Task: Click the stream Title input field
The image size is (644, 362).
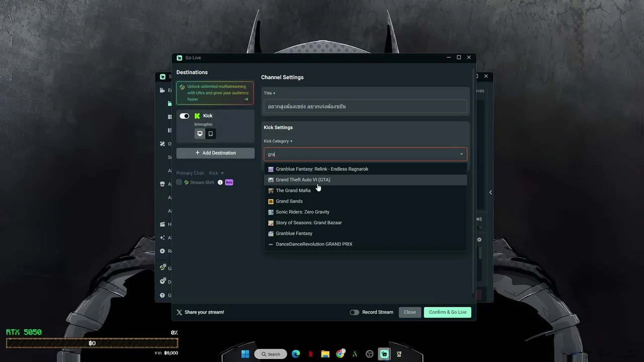Action: tap(365, 106)
